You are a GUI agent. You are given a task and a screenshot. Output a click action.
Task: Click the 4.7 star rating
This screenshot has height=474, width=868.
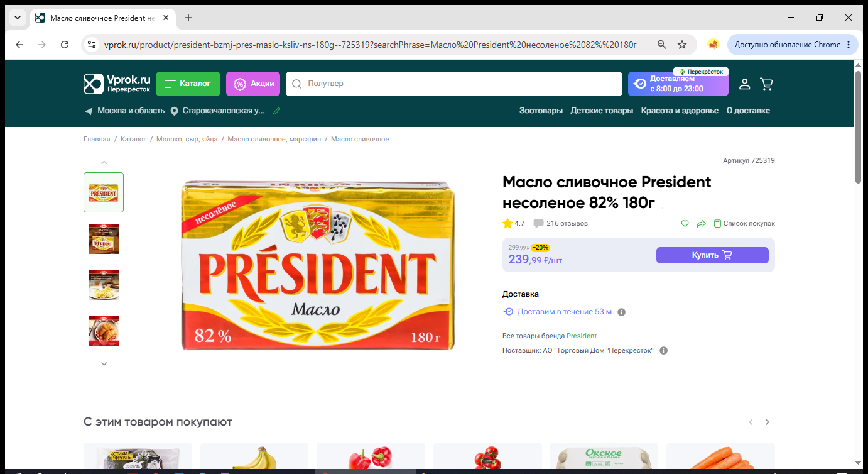514,223
